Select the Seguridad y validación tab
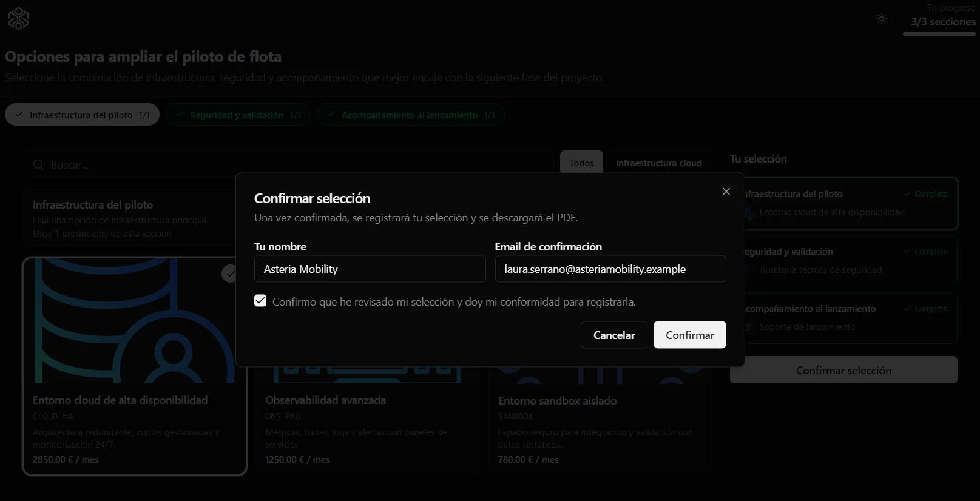Viewport: 980px width, 501px height. pos(238,115)
